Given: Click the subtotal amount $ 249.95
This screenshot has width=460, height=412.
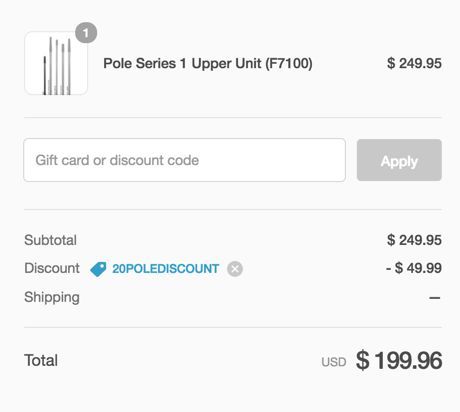Looking at the screenshot, I should click(414, 240).
